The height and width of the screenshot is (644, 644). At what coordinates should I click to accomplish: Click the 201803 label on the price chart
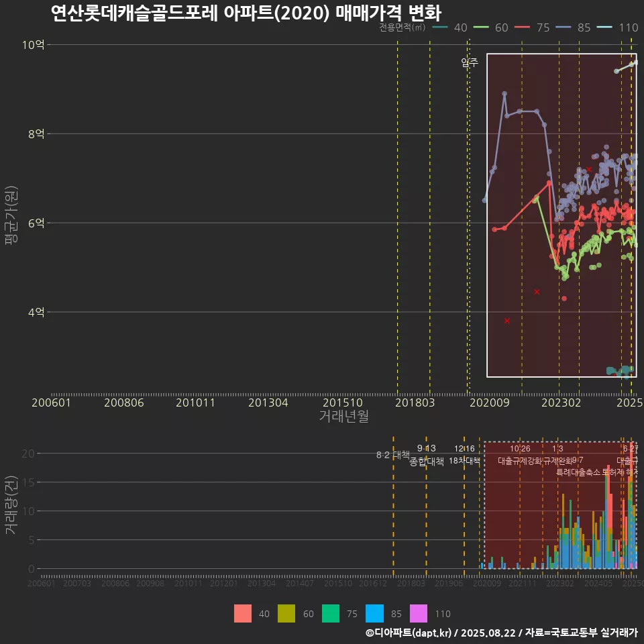415,402
